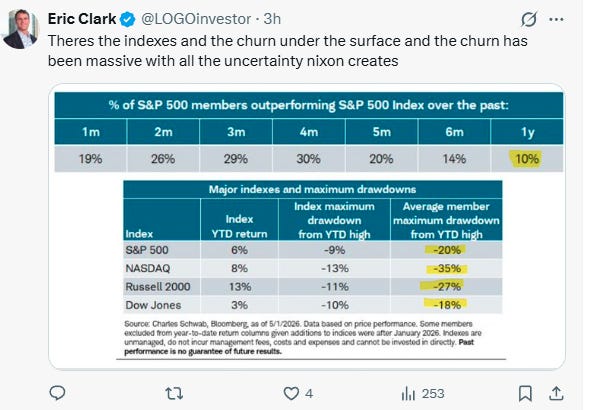Screen dimensions: 590x410
Task: Visit the Eric Clark display name link
Action: [x=82, y=19]
